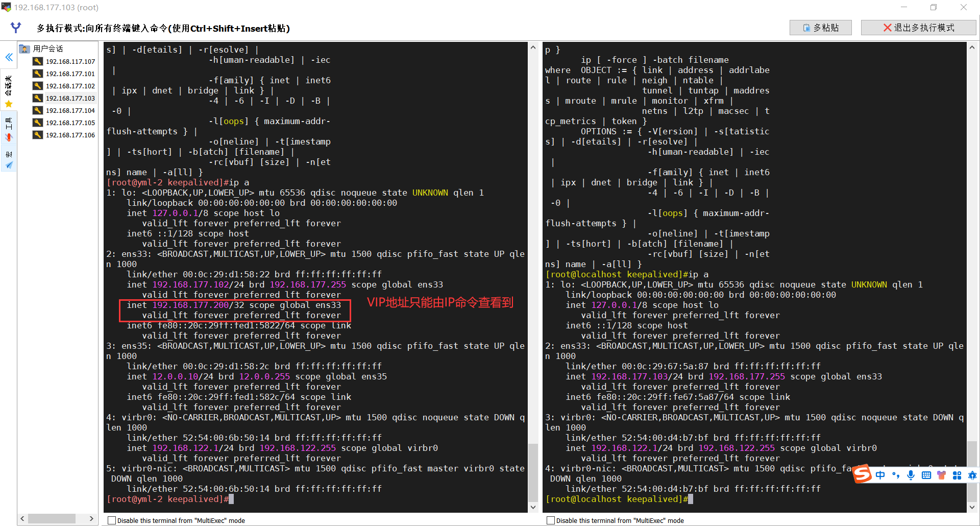Close the MobaXterm window
The width and height of the screenshot is (980, 526).
[964, 7]
